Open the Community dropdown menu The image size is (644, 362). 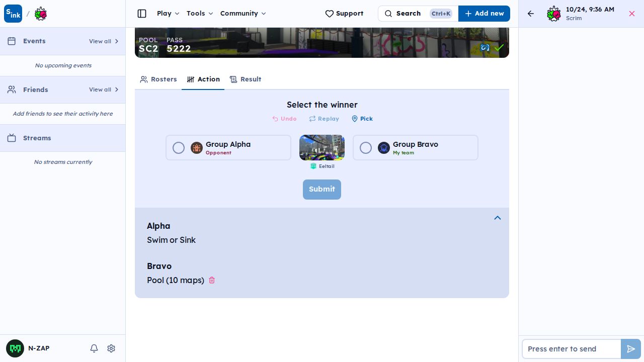[x=243, y=14]
